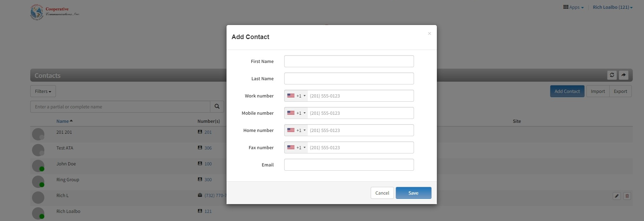Click the share arrow icon in Contacts header
This screenshot has width=644, height=221.
click(623, 75)
